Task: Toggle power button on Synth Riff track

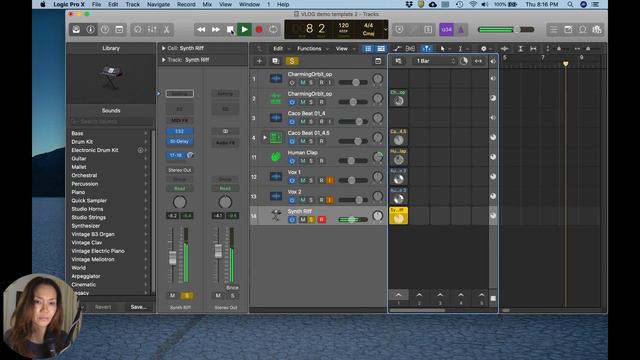Action: click(292, 220)
